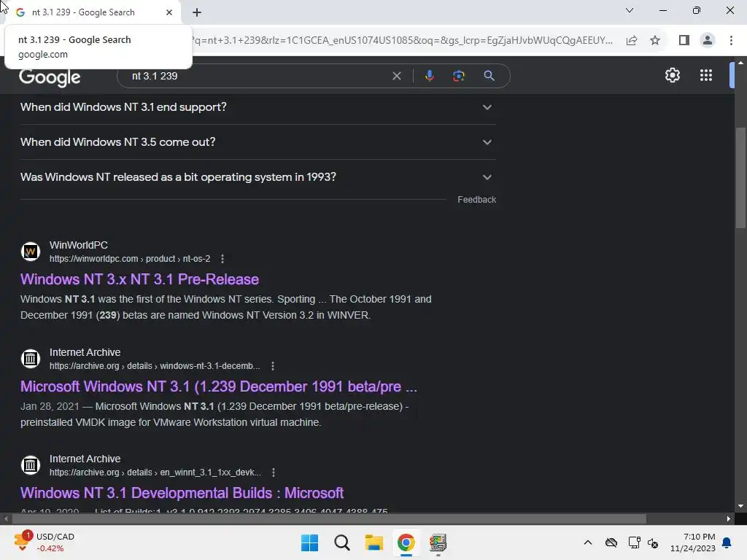Open 'Windows NT 3.x NT 3.1 Pre-Release' result
This screenshot has height=560, width=747.
coord(139,279)
